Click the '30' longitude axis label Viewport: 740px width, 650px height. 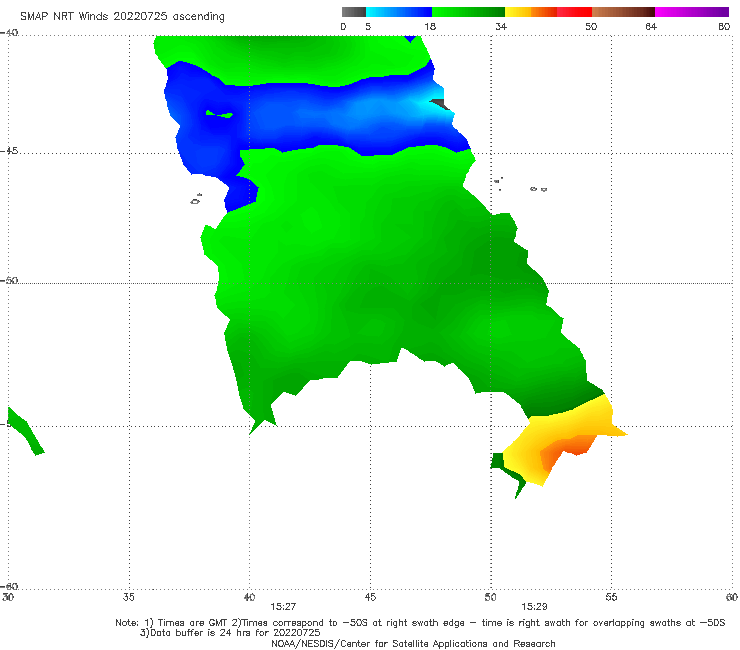click(8, 597)
